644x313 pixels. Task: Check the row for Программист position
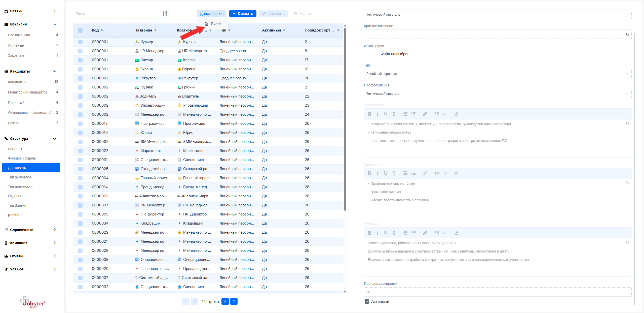click(x=80, y=123)
